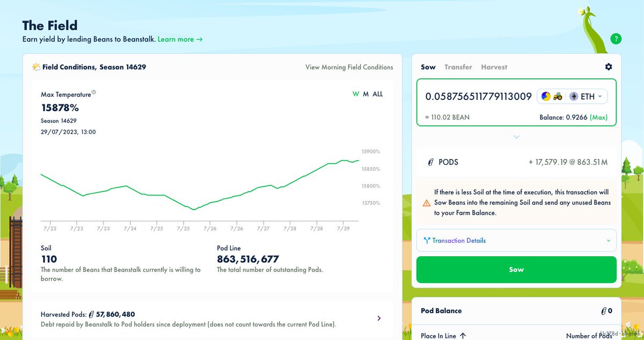The image size is (644, 340).
Task: Select the Sow tab
Action: 428,67
